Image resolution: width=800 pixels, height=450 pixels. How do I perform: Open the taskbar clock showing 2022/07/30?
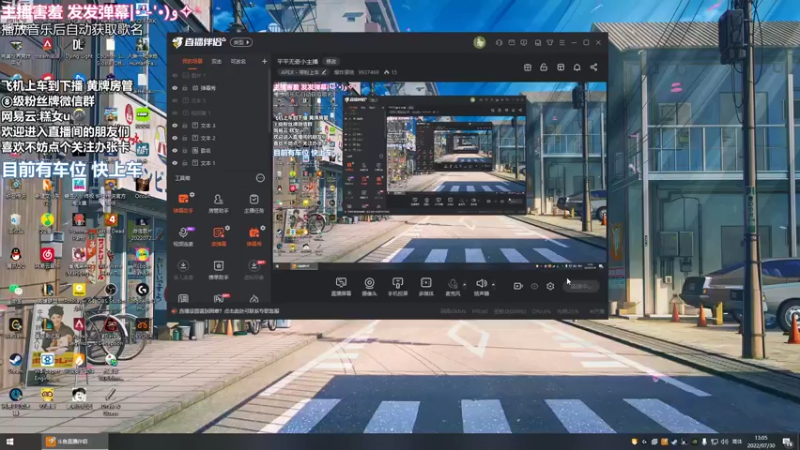(x=761, y=442)
